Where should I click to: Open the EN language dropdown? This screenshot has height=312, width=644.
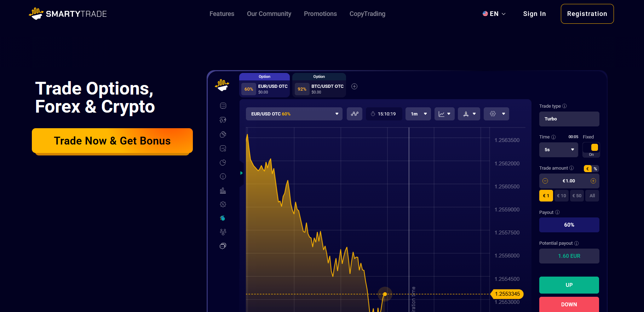[x=494, y=14]
